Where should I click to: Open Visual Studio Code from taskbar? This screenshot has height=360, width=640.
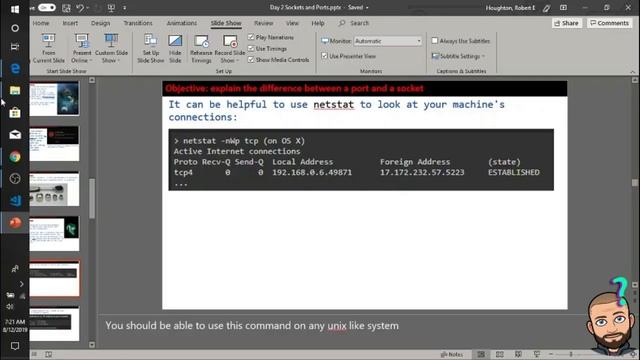(x=15, y=200)
